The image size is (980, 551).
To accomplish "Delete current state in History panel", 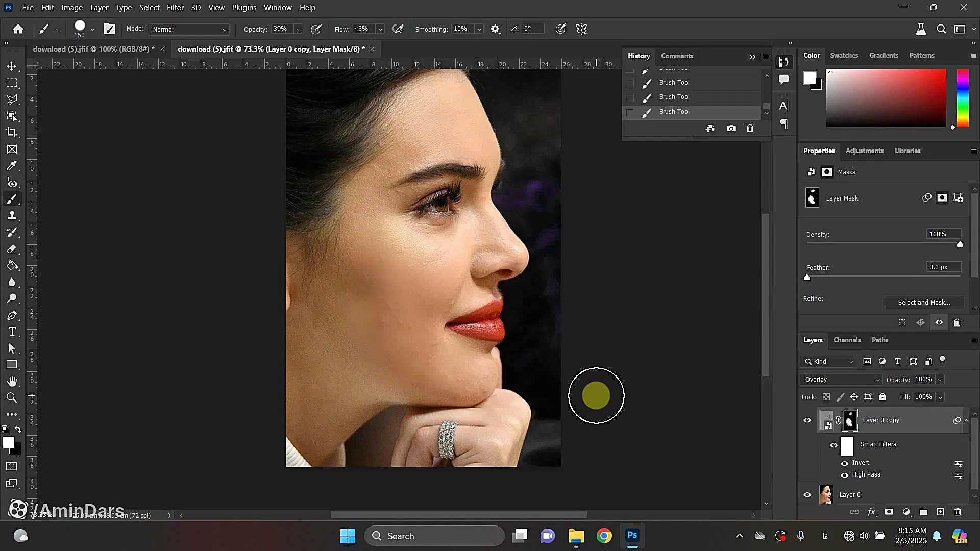I will 750,128.
